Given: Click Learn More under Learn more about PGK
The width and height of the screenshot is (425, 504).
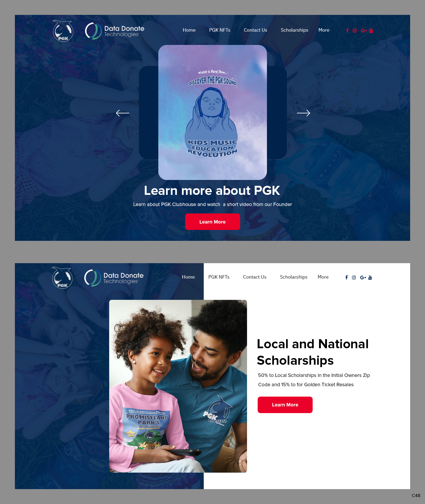Looking at the screenshot, I should pos(212,222).
